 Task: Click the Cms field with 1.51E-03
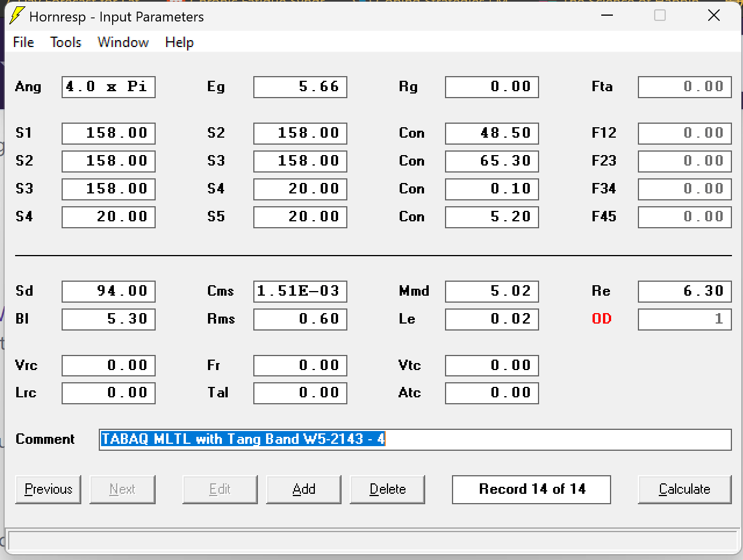[300, 291]
